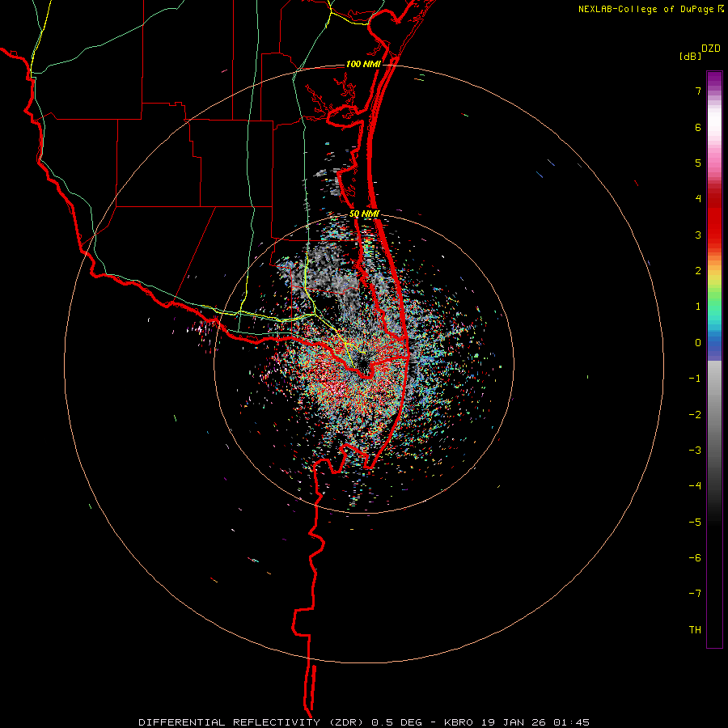728x728 pixels.
Task: Click the gray -2 dB band of color bar
Action: click(714, 415)
